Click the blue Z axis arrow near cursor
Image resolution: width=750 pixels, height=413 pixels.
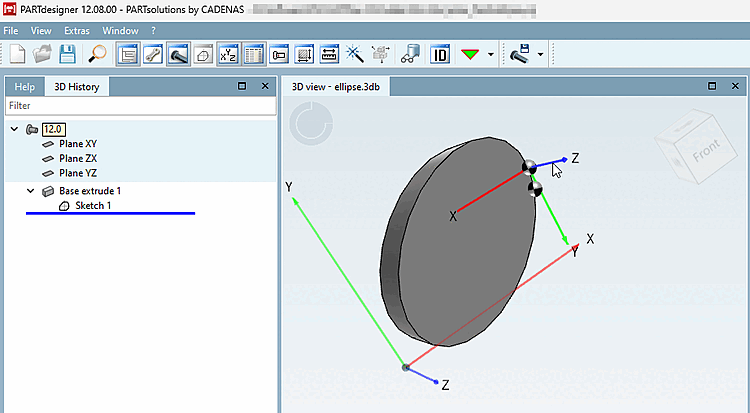[551, 163]
